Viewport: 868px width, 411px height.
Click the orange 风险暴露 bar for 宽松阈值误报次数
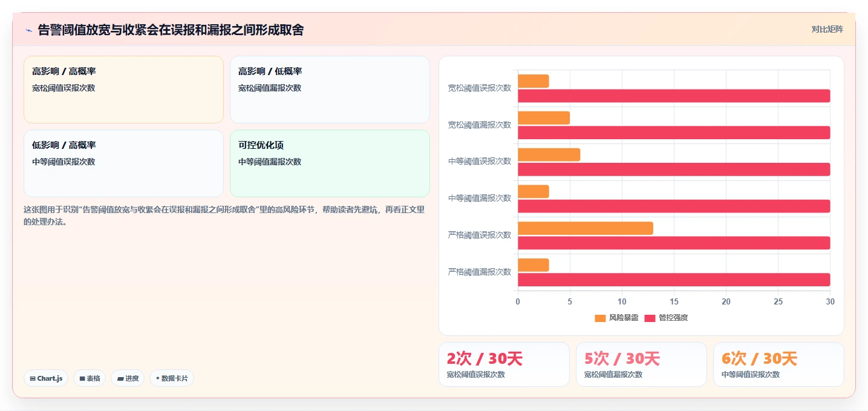(x=533, y=81)
